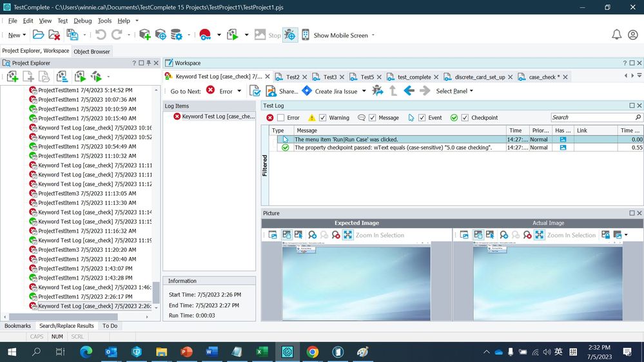
Task: Enable the Error filter checkbox
Action: click(280, 118)
